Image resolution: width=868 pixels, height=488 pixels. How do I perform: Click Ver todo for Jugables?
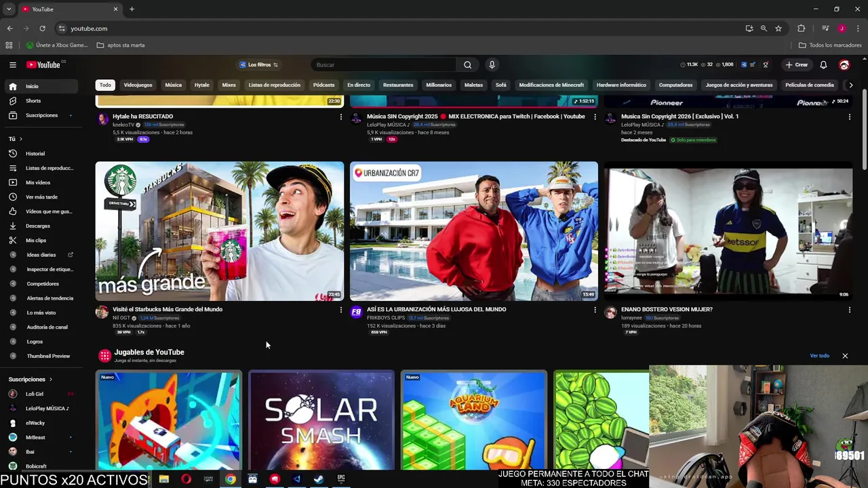point(819,356)
